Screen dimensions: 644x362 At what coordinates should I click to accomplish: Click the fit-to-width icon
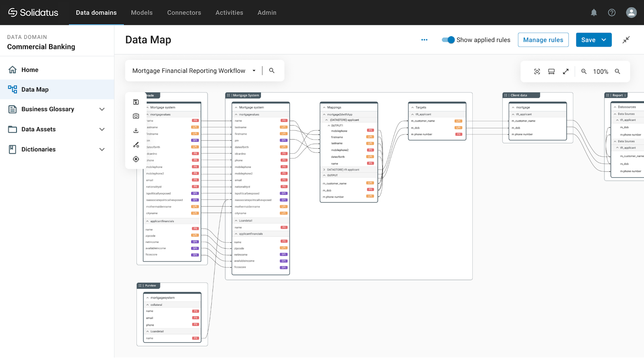551,72
